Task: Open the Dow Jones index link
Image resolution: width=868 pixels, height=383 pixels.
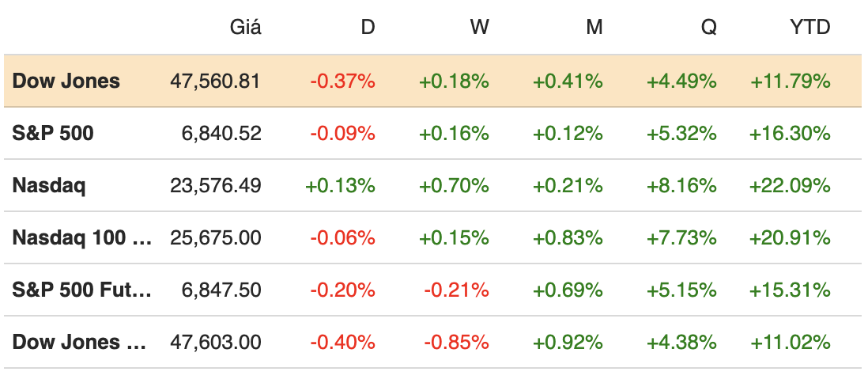Action: coord(66,81)
